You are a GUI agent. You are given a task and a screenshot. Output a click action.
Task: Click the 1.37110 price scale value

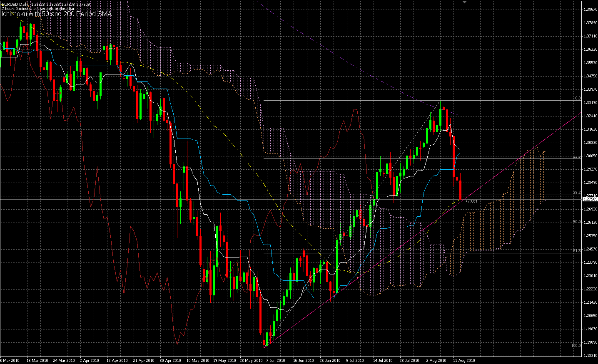pyautogui.click(x=591, y=36)
